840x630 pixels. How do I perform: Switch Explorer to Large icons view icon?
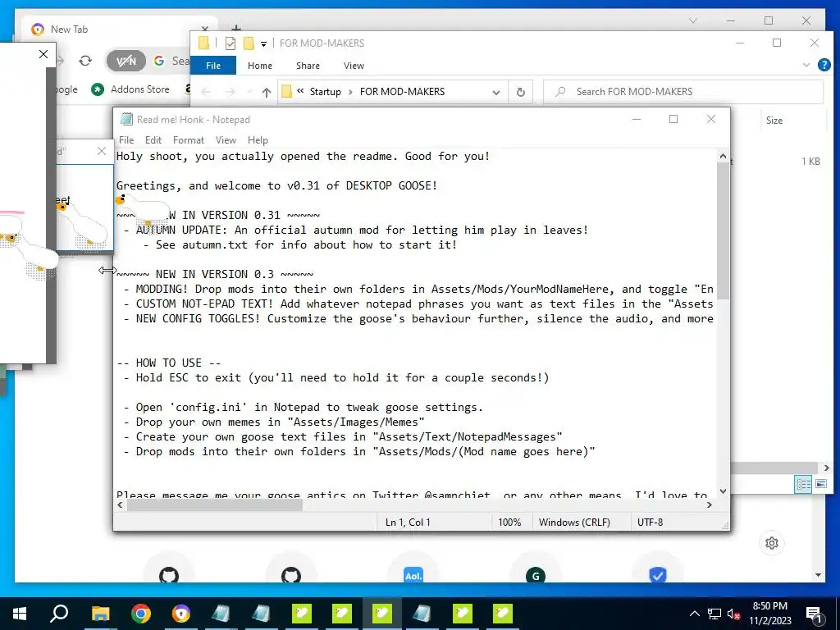[x=820, y=484]
